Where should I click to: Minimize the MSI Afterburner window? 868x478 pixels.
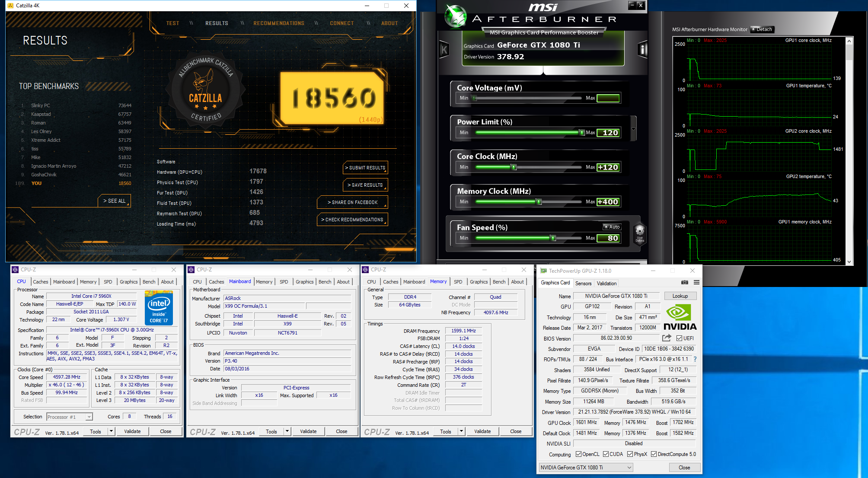[x=632, y=5]
